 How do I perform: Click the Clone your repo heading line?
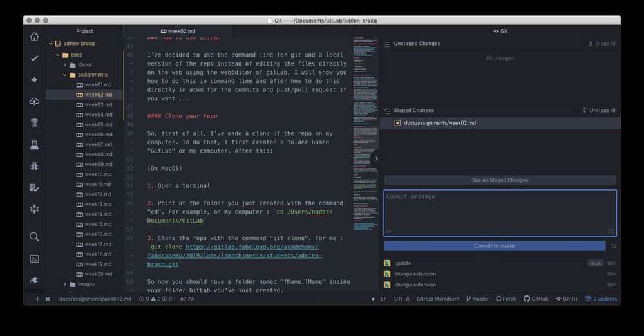(182, 117)
